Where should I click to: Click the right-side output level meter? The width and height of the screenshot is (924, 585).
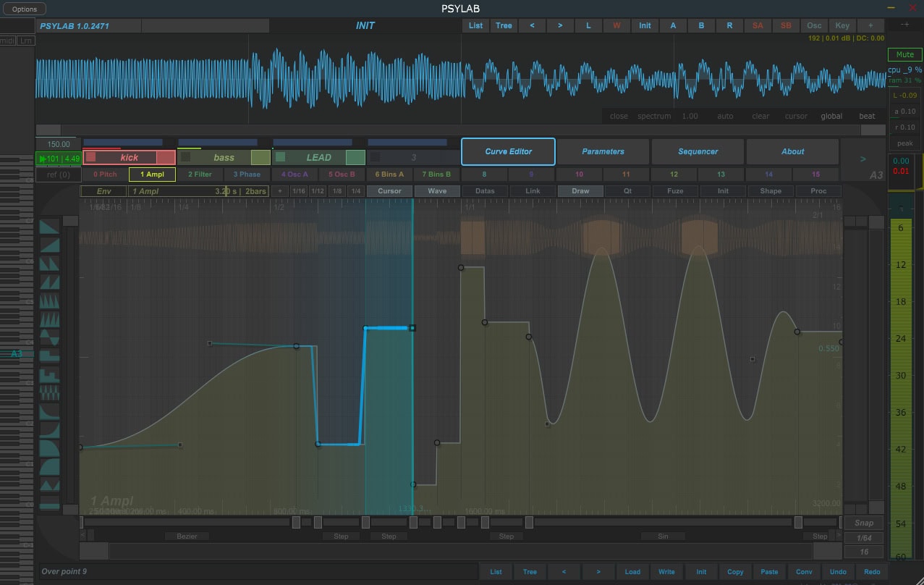902,376
